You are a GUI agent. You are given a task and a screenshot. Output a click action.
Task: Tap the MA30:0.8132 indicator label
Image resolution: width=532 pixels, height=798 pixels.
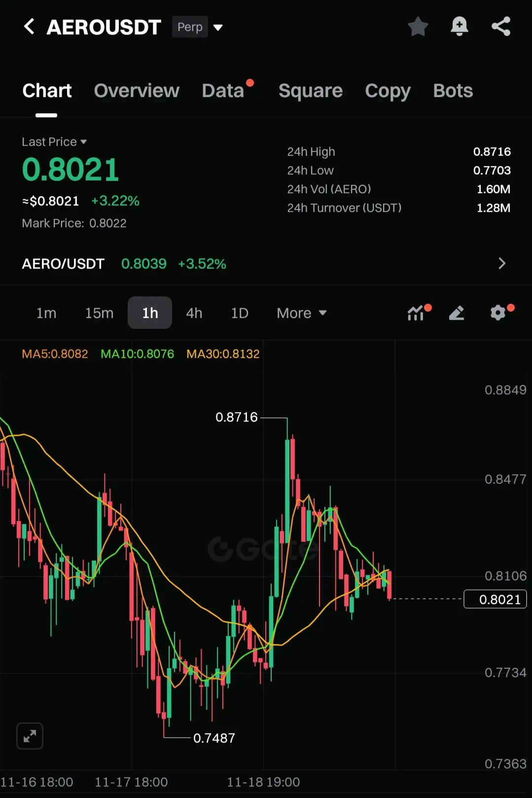click(223, 354)
